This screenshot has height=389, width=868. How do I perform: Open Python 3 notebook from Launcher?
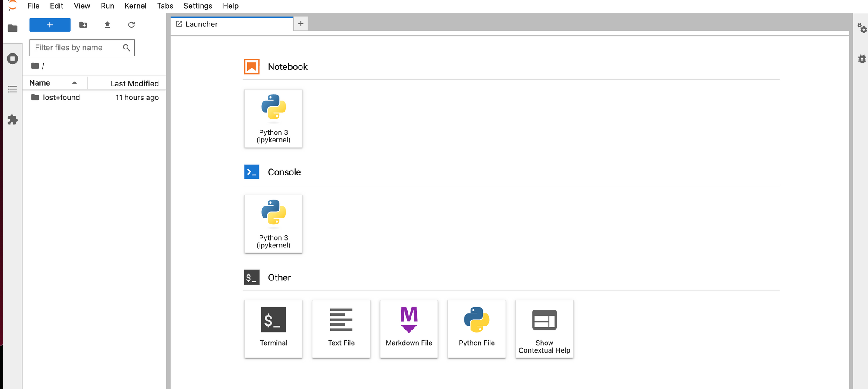(273, 119)
